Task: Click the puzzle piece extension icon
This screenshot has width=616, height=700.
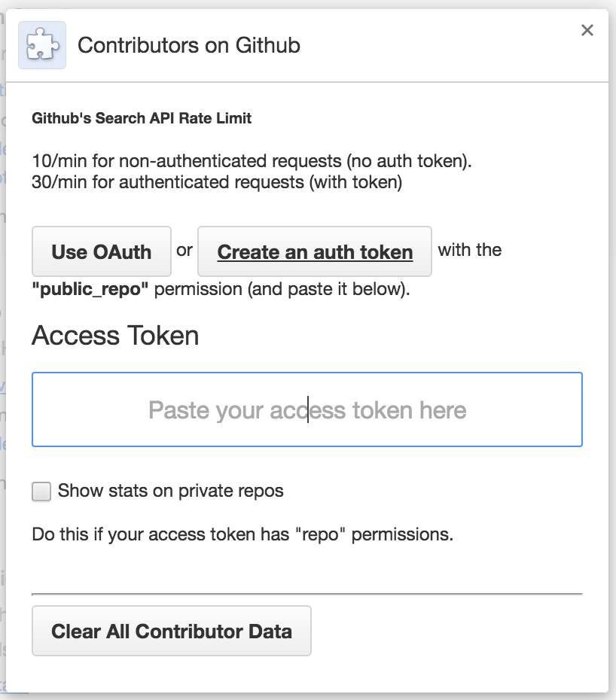Action: pyautogui.click(x=42, y=45)
